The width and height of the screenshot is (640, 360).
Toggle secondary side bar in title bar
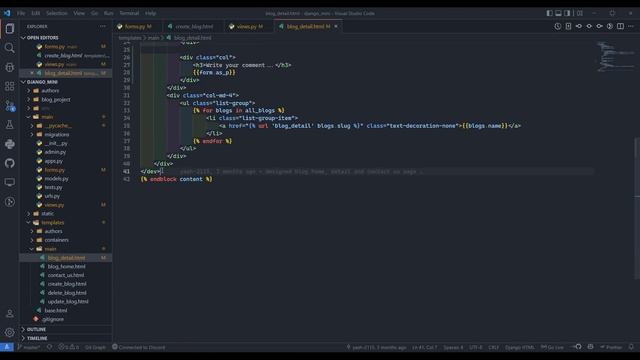(x=567, y=13)
